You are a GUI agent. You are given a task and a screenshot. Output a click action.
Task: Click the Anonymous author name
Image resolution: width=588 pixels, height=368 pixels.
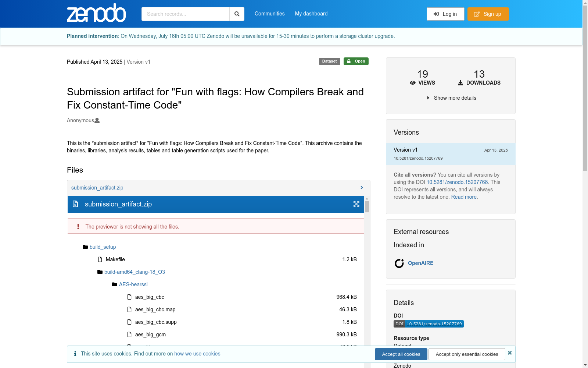pos(80,120)
